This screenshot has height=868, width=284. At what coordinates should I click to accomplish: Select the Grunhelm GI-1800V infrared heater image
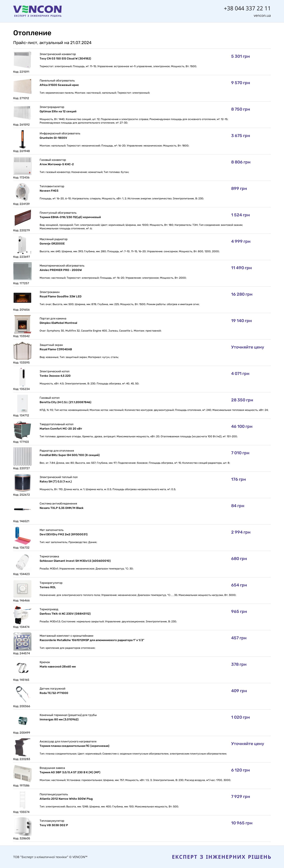click(22, 139)
